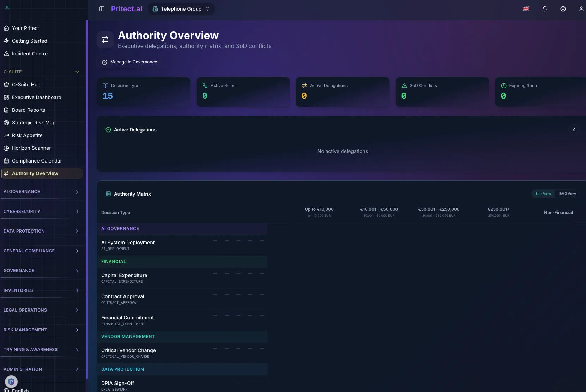The image size is (586, 392).
Task: Expand Training & Awareness section
Action: pos(42,350)
